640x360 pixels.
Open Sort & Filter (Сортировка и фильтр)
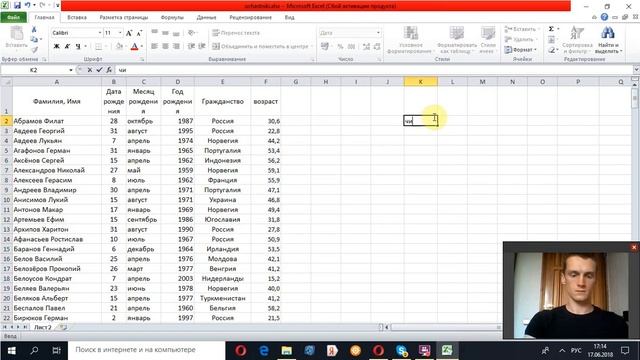(577, 40)
